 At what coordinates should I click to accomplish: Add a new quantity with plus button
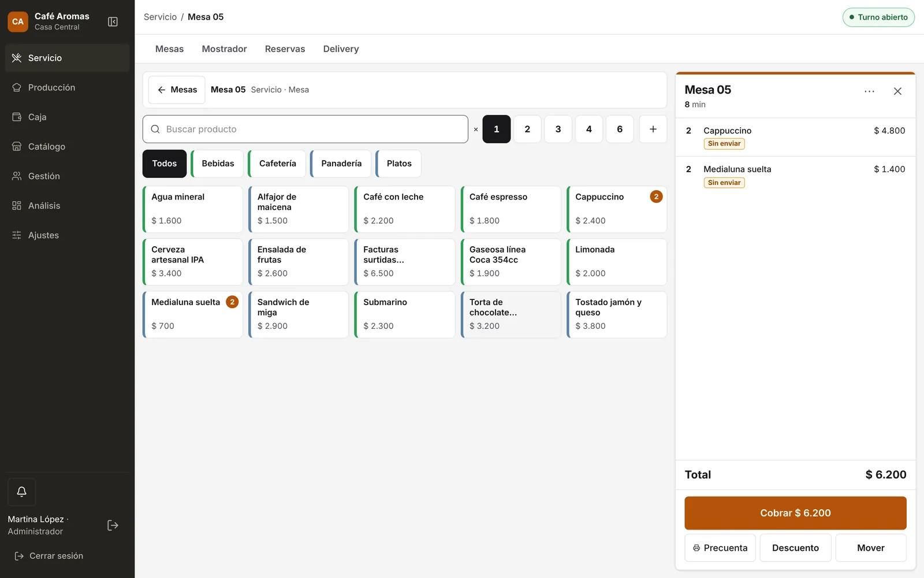click(x=653, y=129)
